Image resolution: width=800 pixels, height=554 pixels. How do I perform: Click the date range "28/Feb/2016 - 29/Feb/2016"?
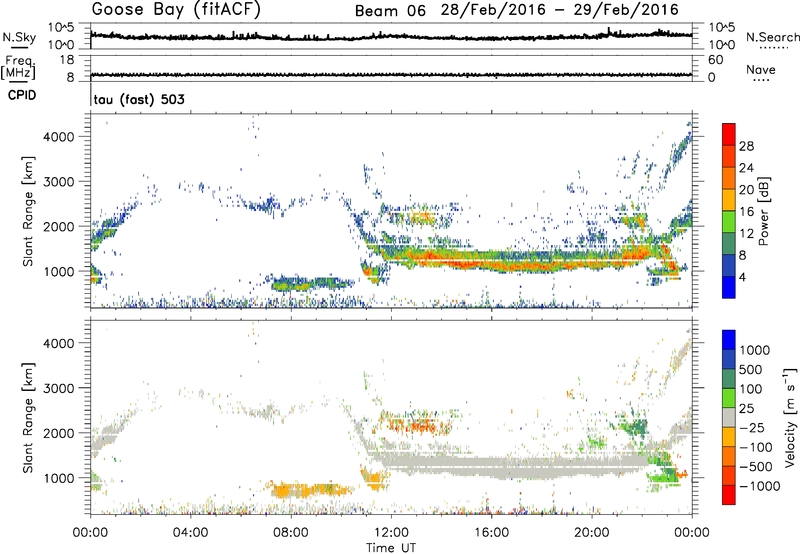click(x=560, y=10)
